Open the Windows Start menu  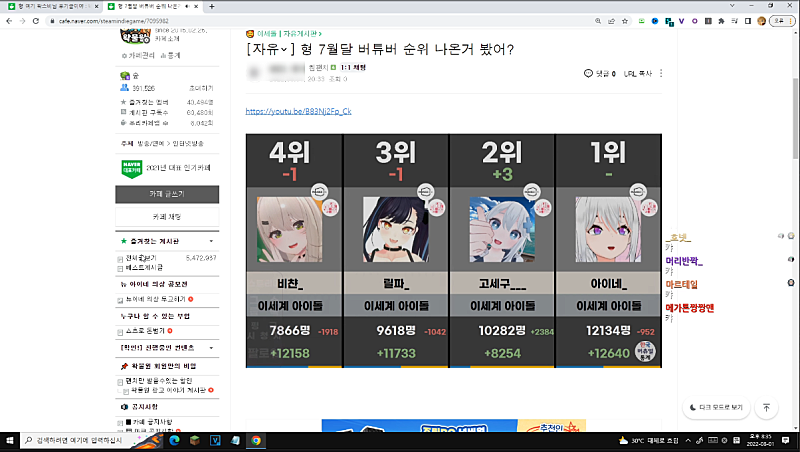9,440
